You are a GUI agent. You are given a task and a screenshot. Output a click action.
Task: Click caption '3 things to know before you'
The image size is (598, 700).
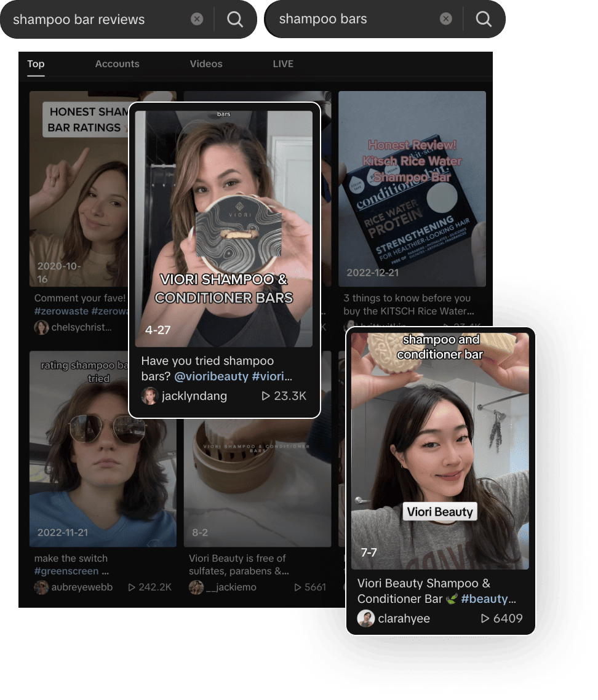pos(407,298)
